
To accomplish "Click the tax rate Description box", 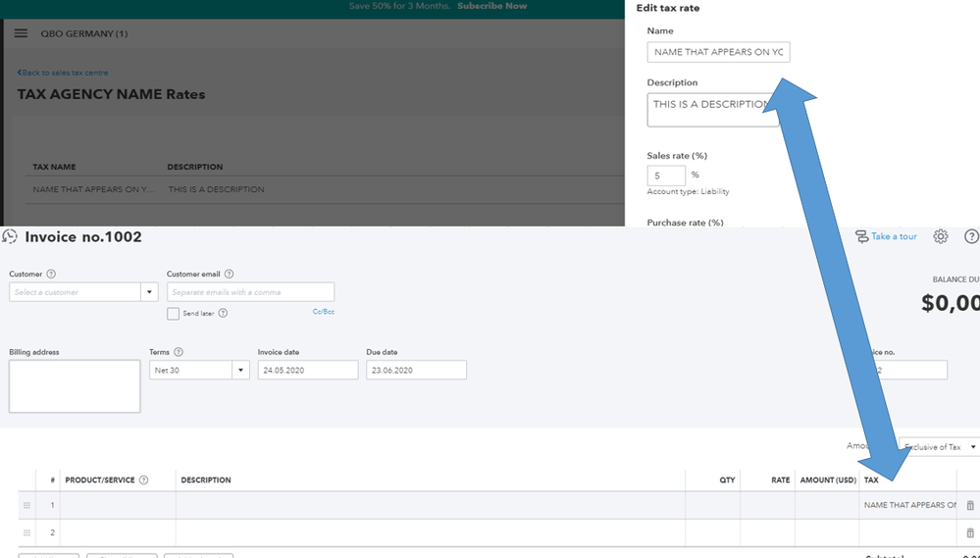I will tap(713, 110).
